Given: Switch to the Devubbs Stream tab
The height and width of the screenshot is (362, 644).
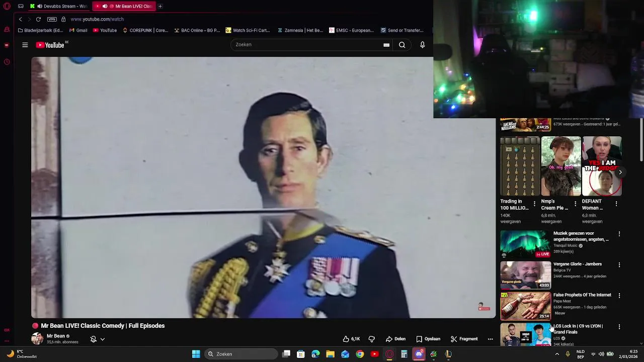Looking at the screenshot, I should click(x=59, y=6).
